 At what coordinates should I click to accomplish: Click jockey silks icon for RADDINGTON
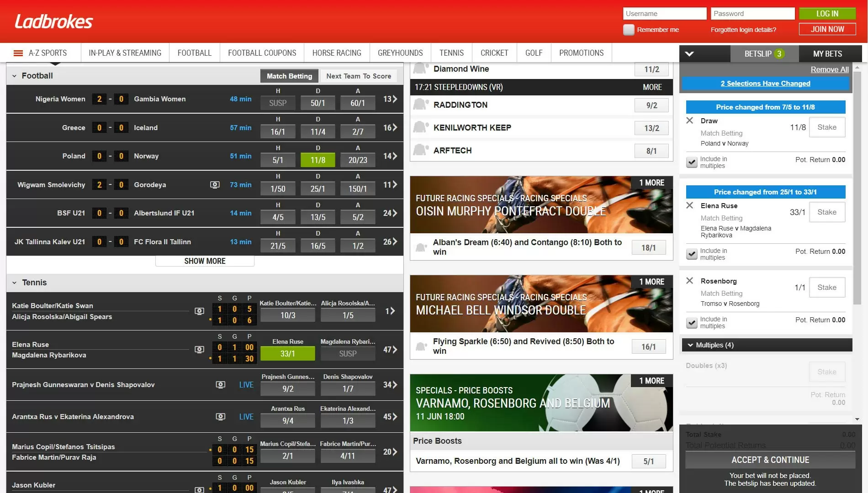pyautogui.click(x=421, y=105)
